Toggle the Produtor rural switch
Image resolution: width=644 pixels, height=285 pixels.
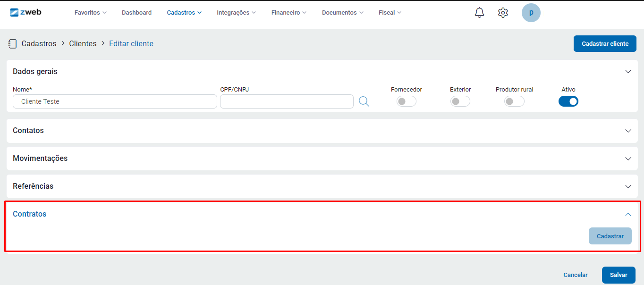(x=514, y=101)
